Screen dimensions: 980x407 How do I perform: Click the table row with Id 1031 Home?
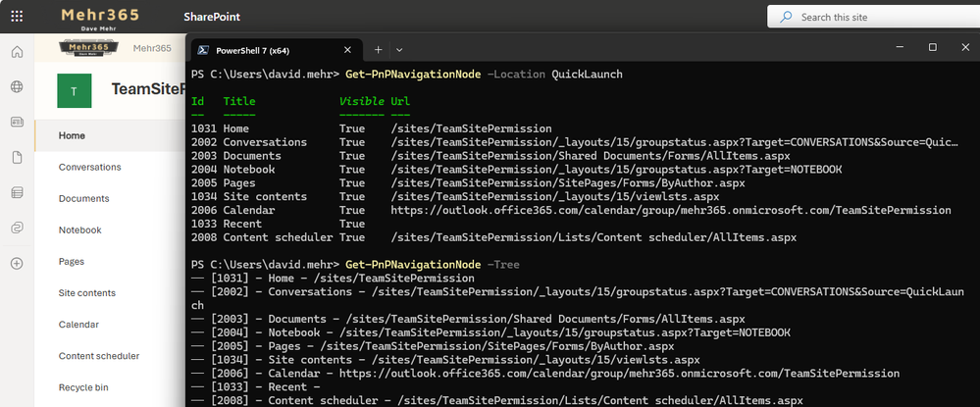371,128
